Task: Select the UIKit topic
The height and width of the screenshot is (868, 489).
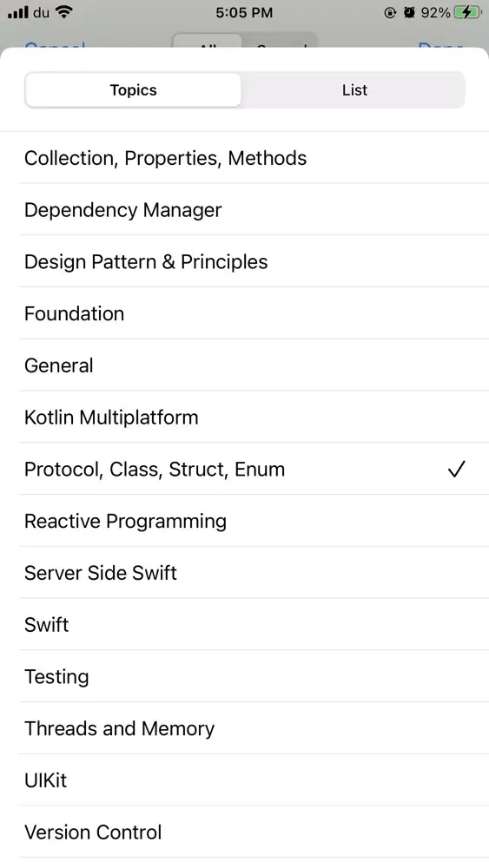Action: tap(244, 780)
